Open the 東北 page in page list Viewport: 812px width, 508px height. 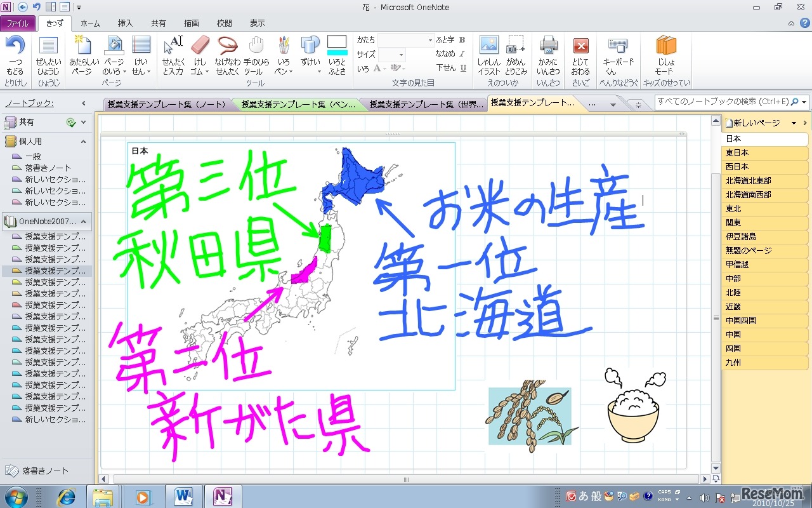(733, 209)
